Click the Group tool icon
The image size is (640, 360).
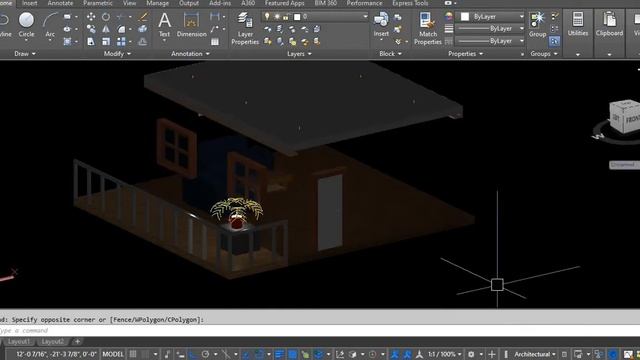(538, 24)
